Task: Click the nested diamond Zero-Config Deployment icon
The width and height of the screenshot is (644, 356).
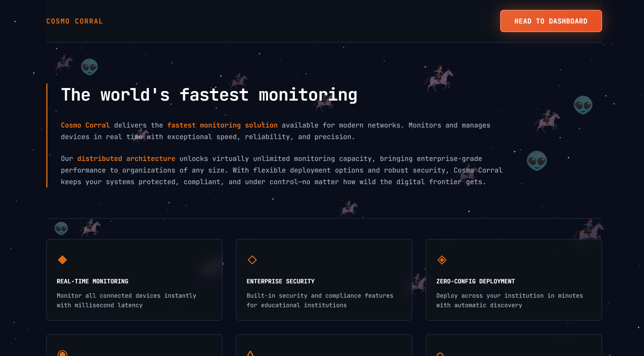Action: 442,260
